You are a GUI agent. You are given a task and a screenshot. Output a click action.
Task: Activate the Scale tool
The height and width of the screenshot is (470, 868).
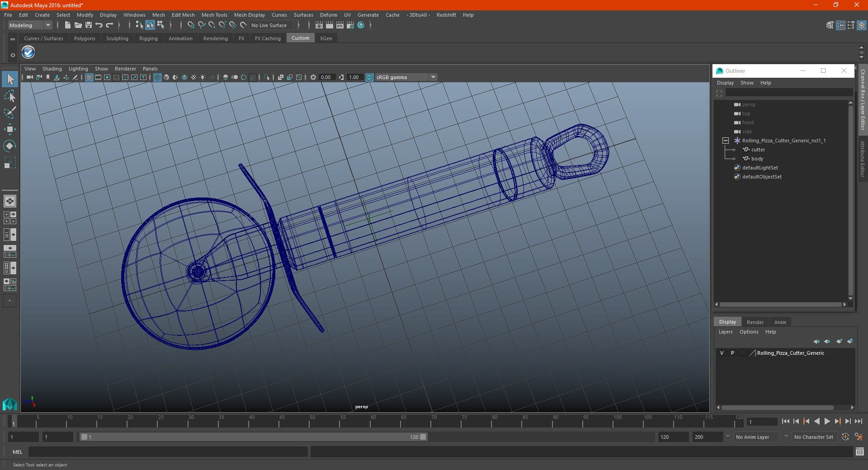(x=10, y=162)
